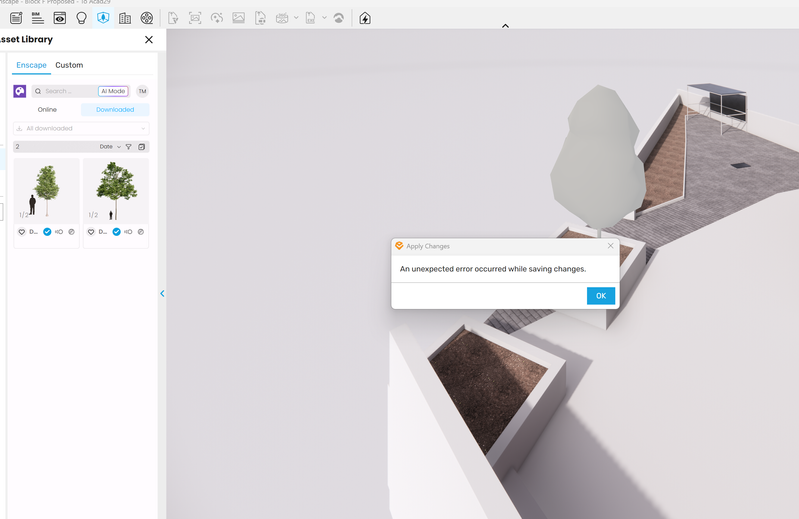Click the multi-select checkbox icon beside the filter
This screenshot has height=519, width=799.
[x=142, y=147]
